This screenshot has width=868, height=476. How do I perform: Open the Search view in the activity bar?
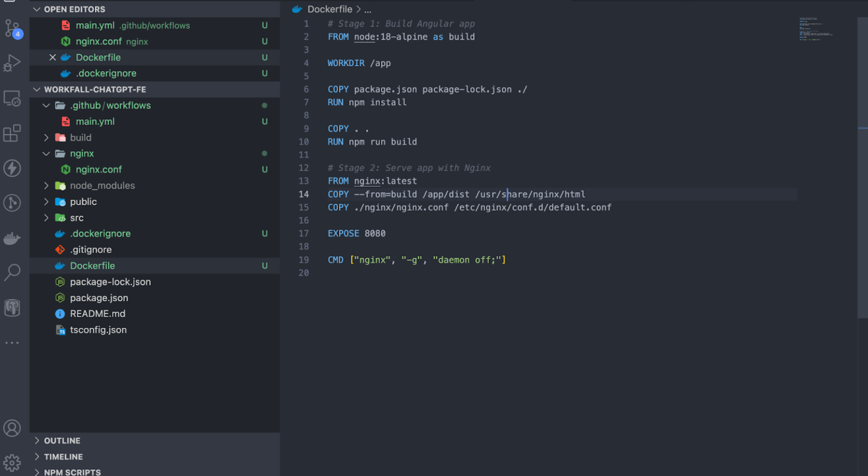tap(12, 272)
